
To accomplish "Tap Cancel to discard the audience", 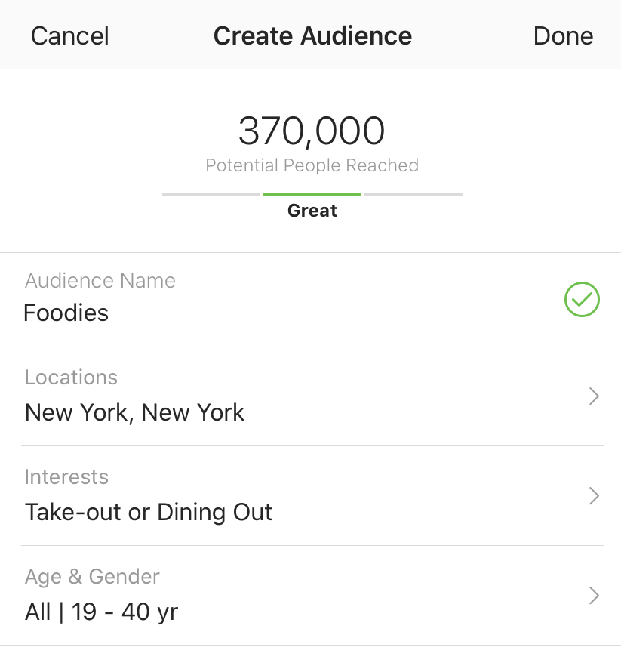I will pos(69,35).
